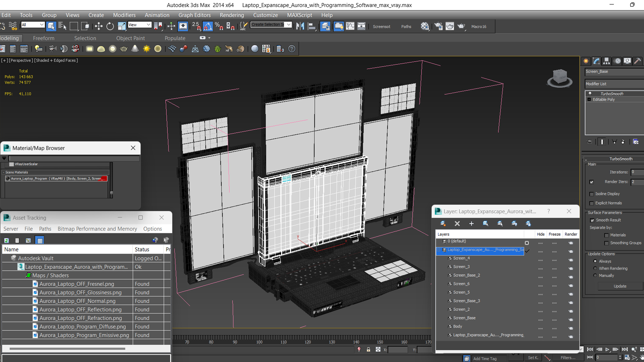Open the Create panel star tab

coord(586,61)
